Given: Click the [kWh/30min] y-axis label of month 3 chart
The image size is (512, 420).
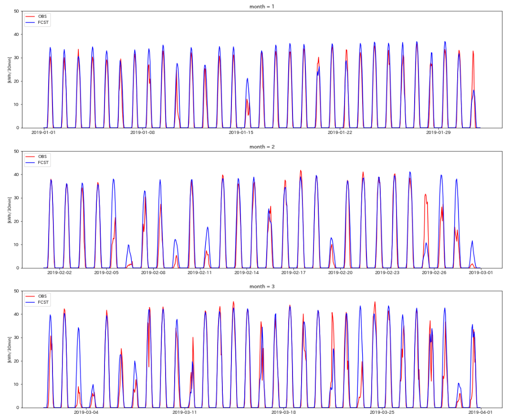Looking at the screenshot, I should [10, 349].
